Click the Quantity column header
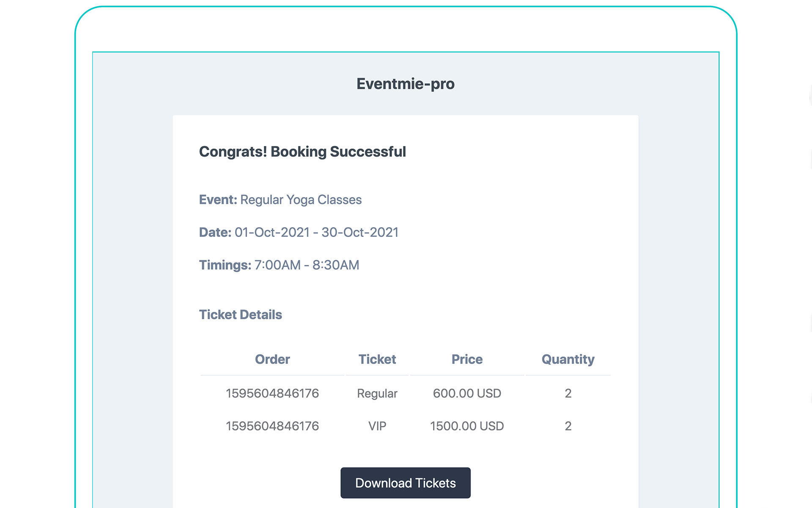Image resolution: width=812 pixels, height=508 pixels. [568, 359]
